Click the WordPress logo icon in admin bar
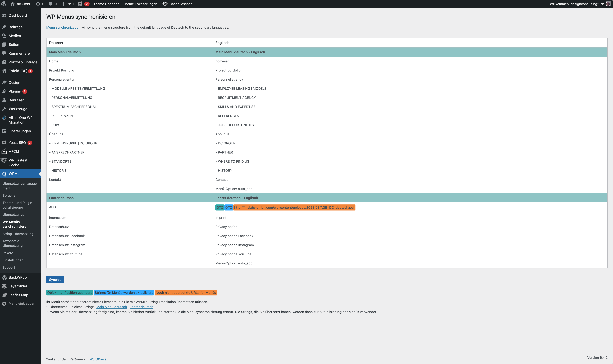613x364 pixels. [x=4, y=4]
